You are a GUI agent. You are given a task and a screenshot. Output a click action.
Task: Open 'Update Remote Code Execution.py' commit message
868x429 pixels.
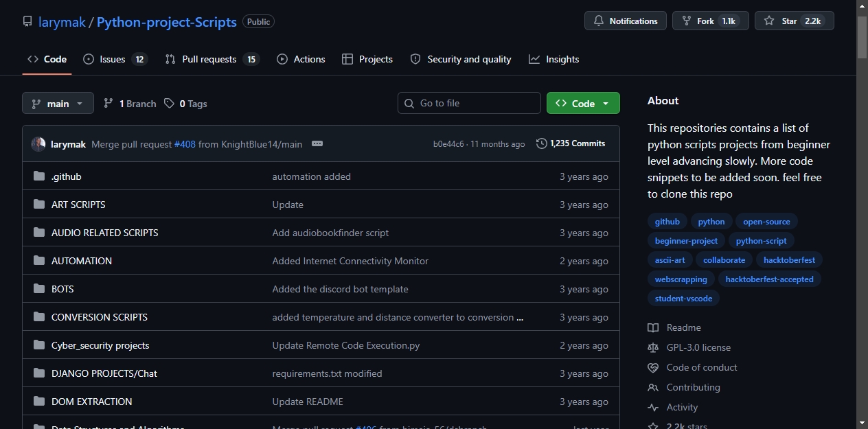[346, 345]
